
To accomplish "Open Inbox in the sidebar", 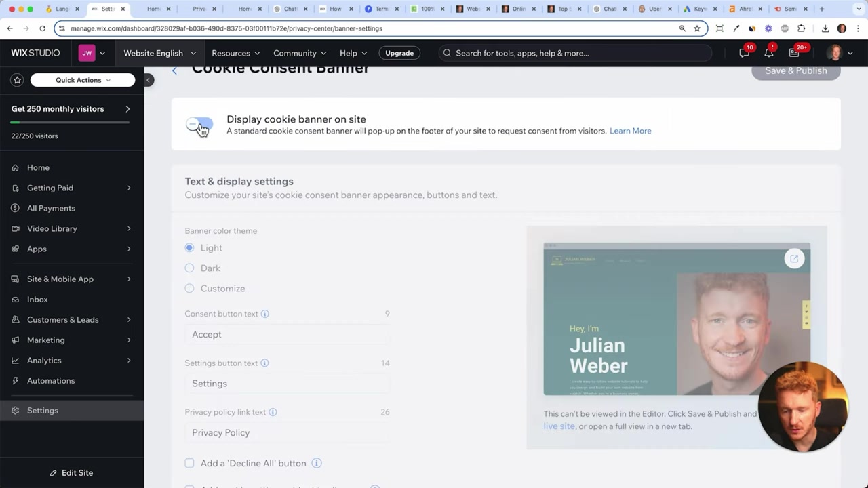I will (72, 299).
